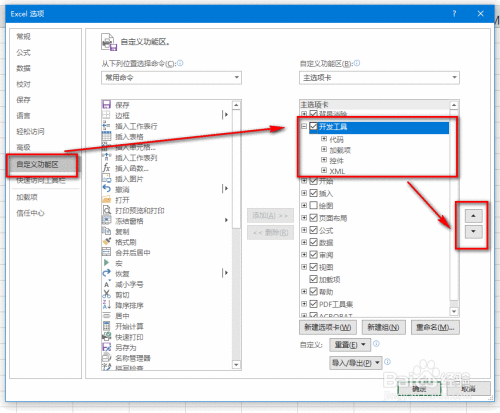Screen dimensions: 500x413
Task: Select the 加载项 group under 开发工具
Action: pos(340,150)
